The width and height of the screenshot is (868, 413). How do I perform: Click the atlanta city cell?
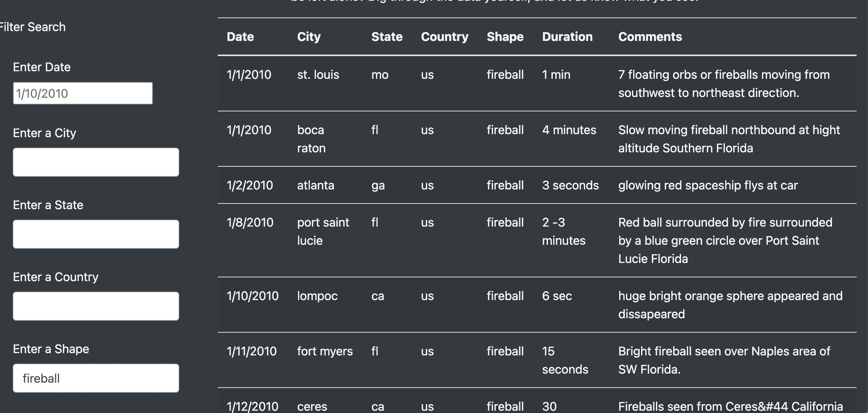(x=315, y=185)
